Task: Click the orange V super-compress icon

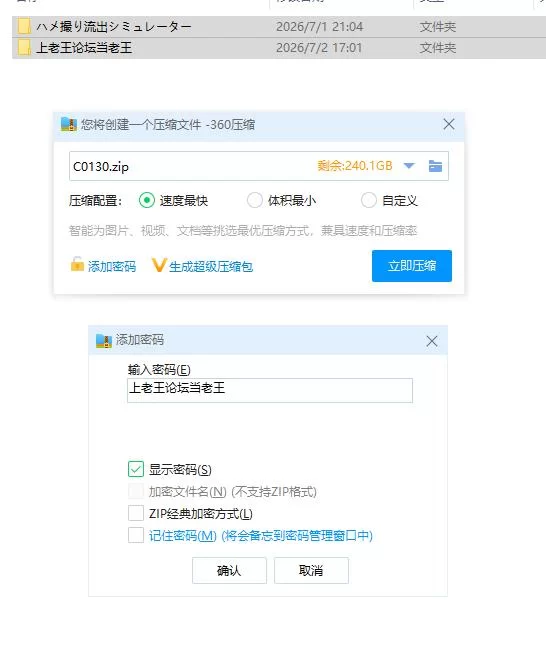Action: click(x=159, y=265)
